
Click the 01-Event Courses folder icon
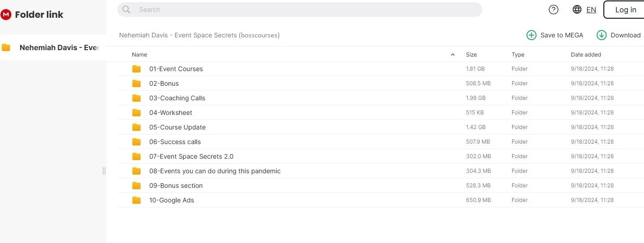click(136, 69)
